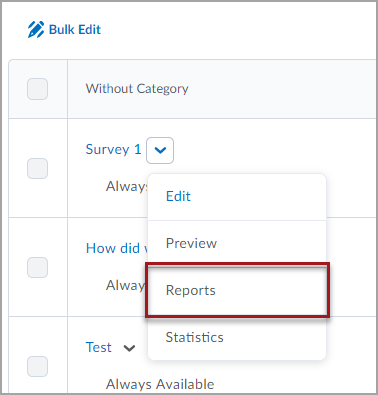Click the Without Category label
The width and height of the screenshot is (378, 395).
pyautogui.click(x=137, y=89)
